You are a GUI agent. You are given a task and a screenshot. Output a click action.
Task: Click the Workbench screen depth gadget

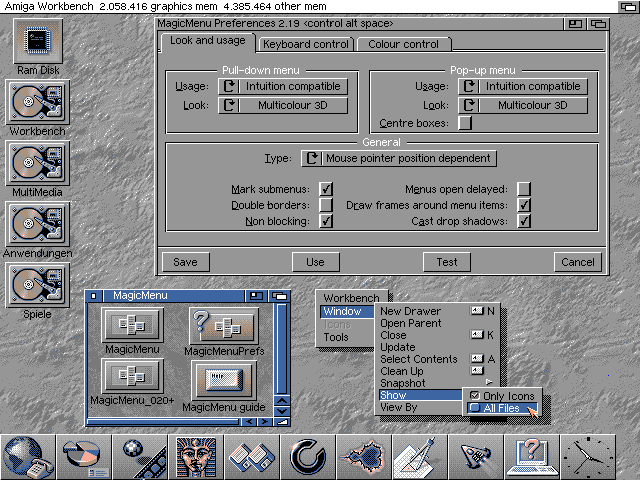pos(628,7)
